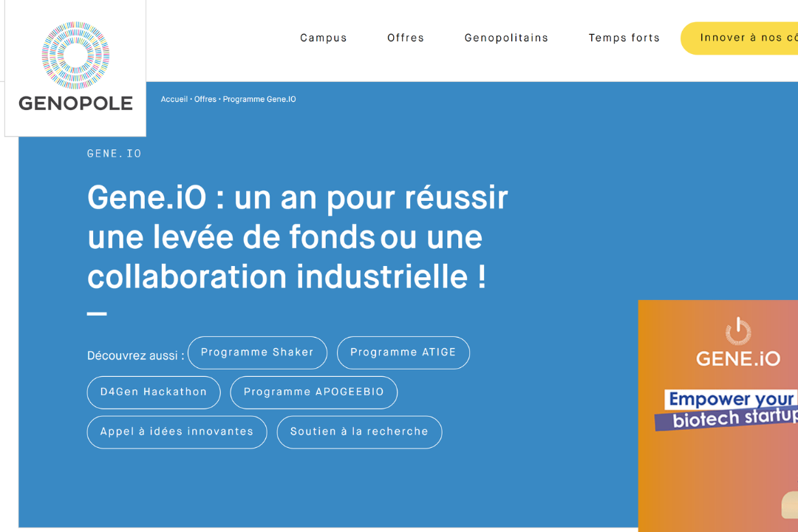The image size is (798, 532).
Task: Open the D4Gen Hackathon link
Action: point(154,392)
